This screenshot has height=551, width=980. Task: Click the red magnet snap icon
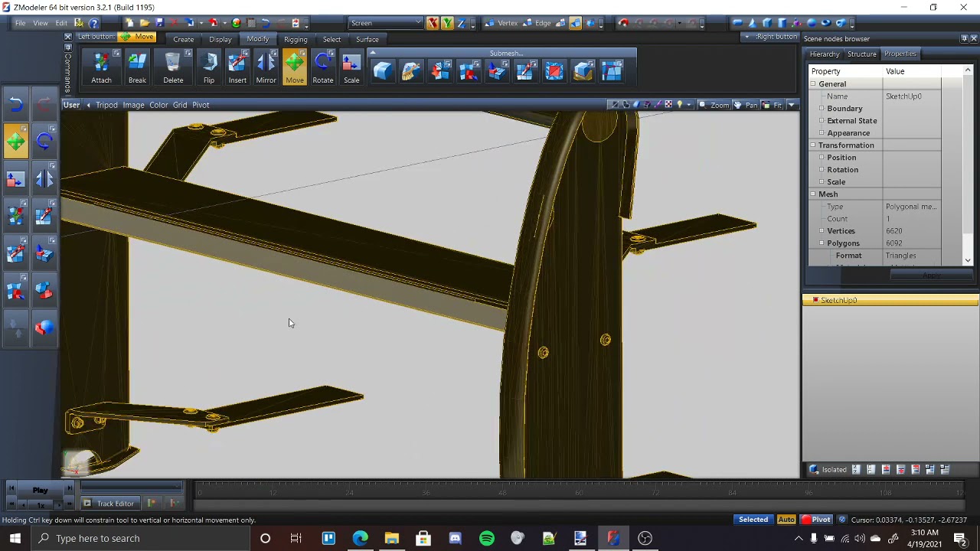click(623, 23)
